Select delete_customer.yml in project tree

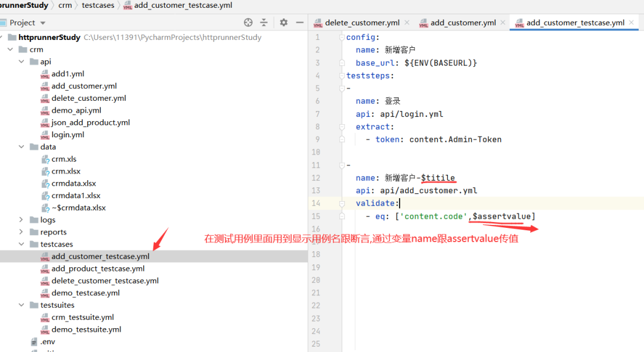[89, 98]
